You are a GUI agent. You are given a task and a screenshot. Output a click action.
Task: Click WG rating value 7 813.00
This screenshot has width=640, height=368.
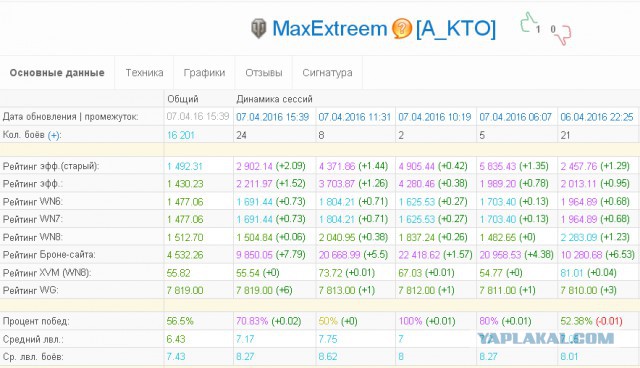pos(337,290)
